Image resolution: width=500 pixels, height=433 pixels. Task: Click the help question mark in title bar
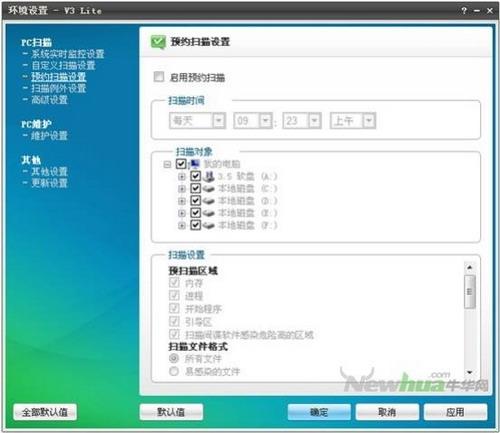(464, 11)
